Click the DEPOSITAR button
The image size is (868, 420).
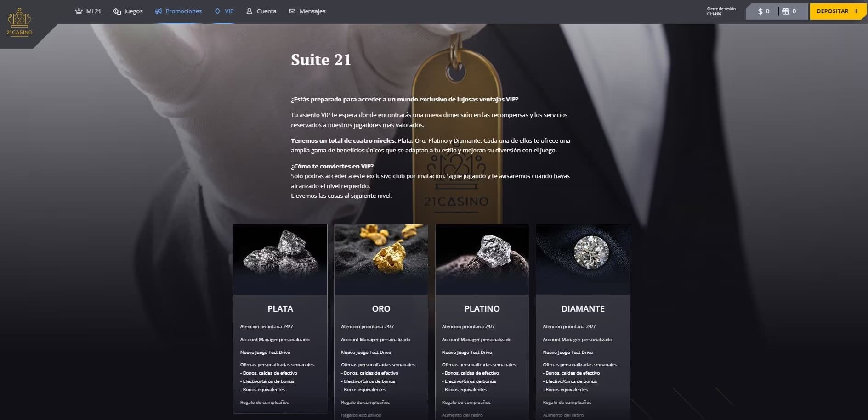pos(838,11)
